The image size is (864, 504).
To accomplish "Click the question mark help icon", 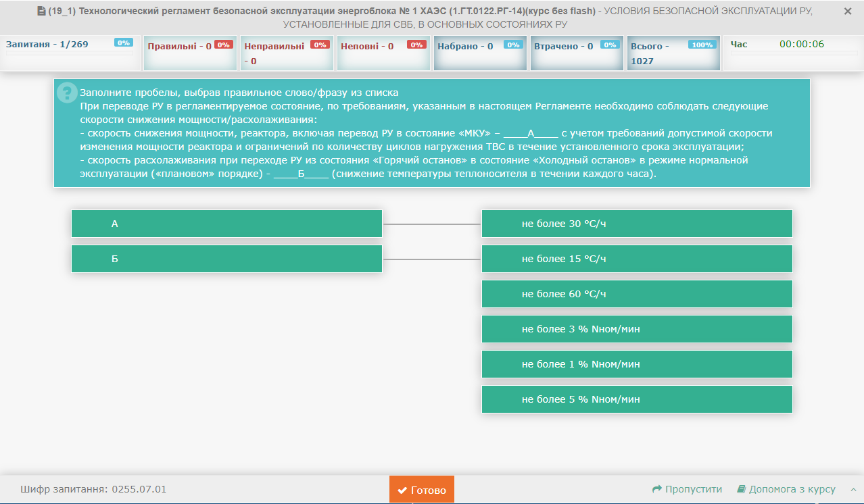I will [67, 93].
